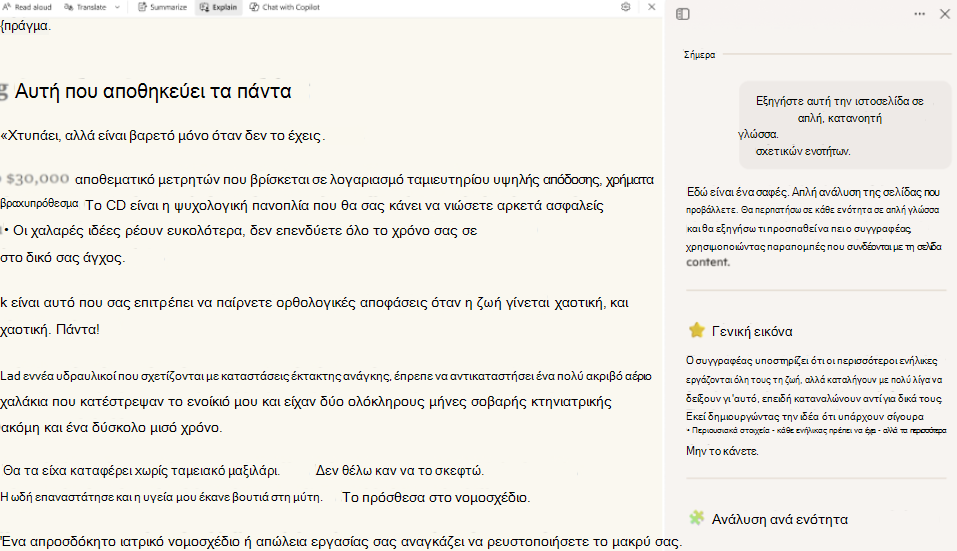Click the 'βραχυπρόθεσμα' small text
Screen dimensions: 957x551
pyautogui.click(x=40, y=203)
